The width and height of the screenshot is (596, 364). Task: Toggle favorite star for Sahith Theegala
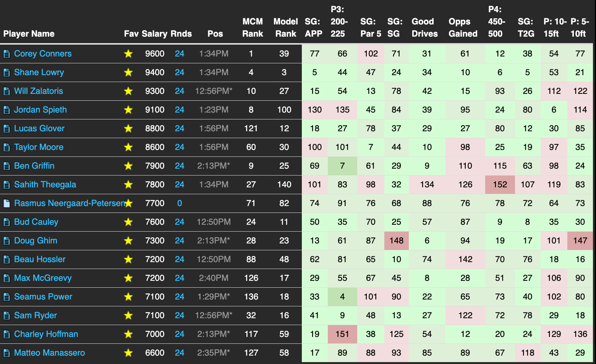point(128,185)
